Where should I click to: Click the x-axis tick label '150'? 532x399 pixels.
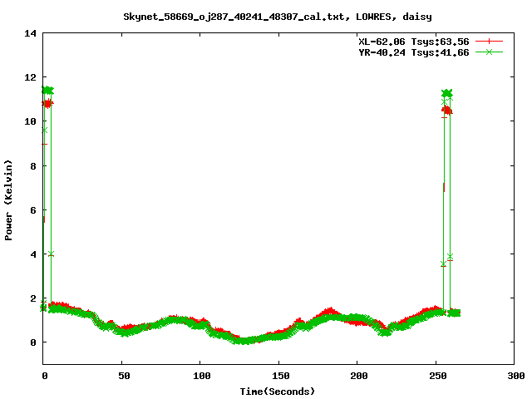point(281,376)
